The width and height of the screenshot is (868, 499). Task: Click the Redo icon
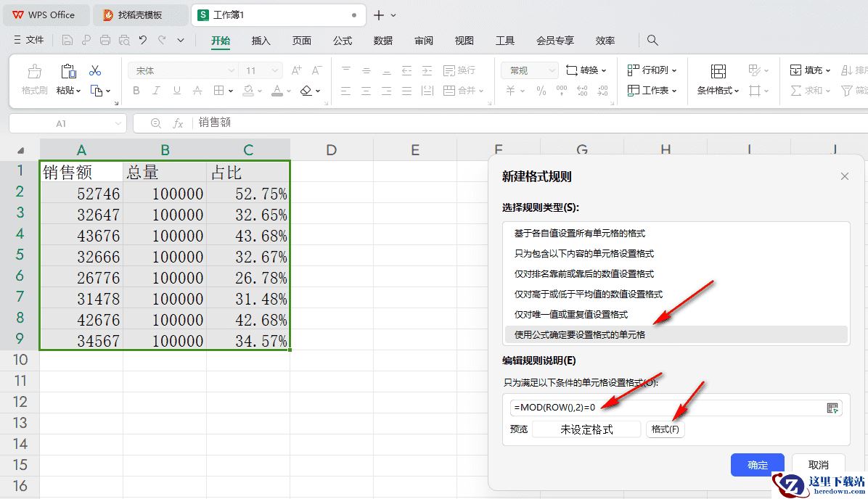[x=162, y=40]
